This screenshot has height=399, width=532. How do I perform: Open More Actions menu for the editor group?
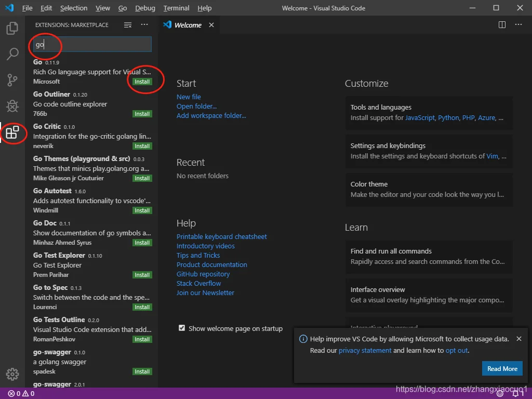coord(518,24)
